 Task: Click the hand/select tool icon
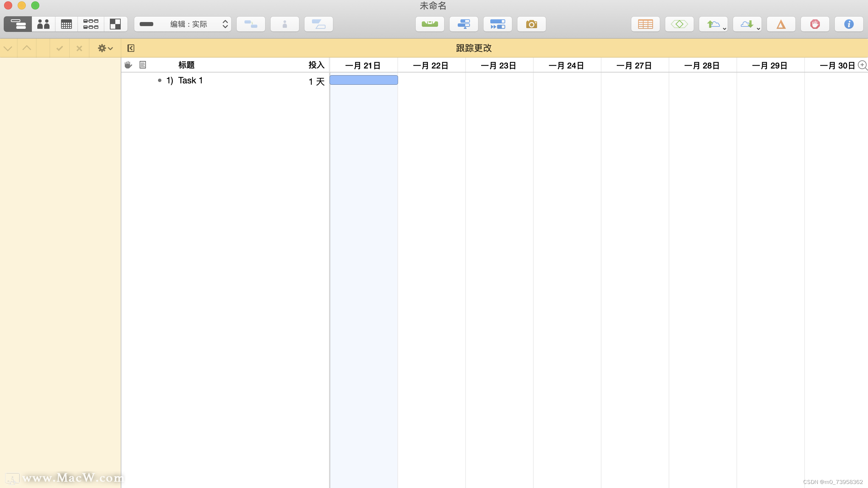click(128, 65)
